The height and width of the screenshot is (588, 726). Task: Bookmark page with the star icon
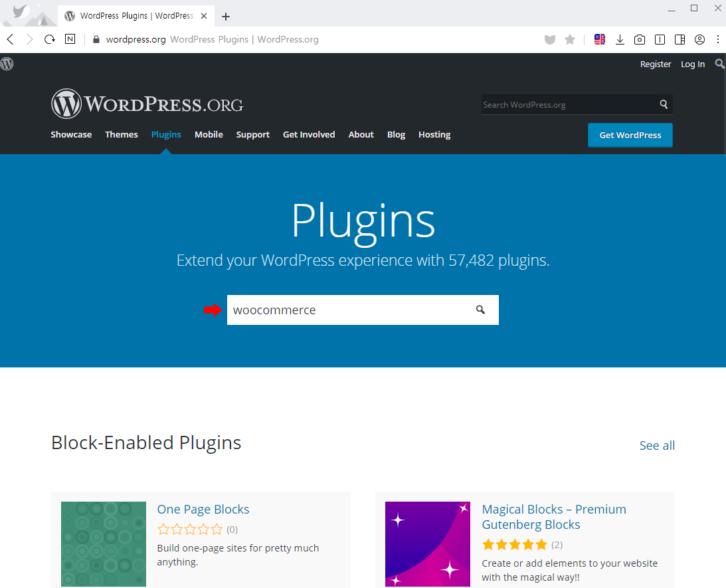click(570, 40)
